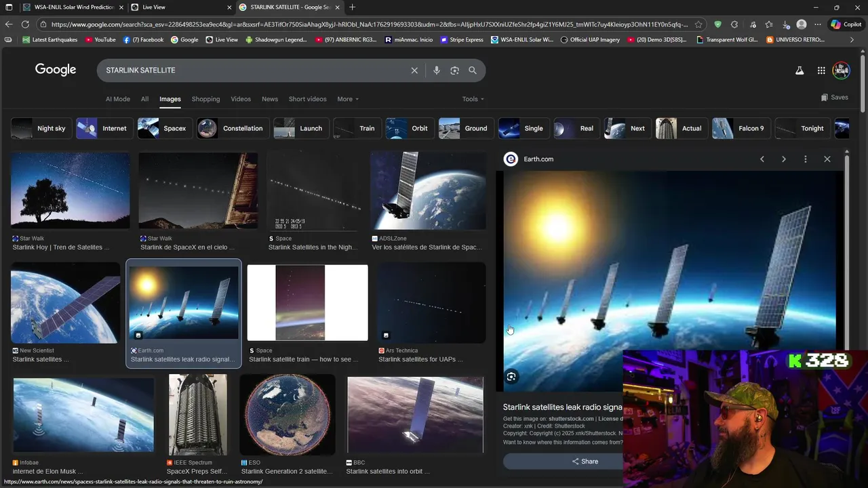Screen dimensions: 868x488
Task: Open Official UAP Imagery bookmark
Action: click(590, 40)
